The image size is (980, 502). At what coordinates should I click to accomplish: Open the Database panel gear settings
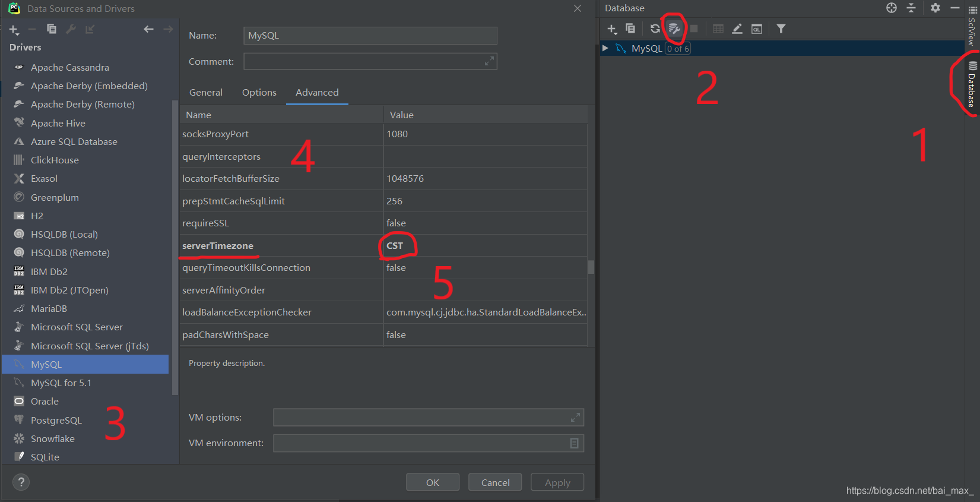(935, 8)
